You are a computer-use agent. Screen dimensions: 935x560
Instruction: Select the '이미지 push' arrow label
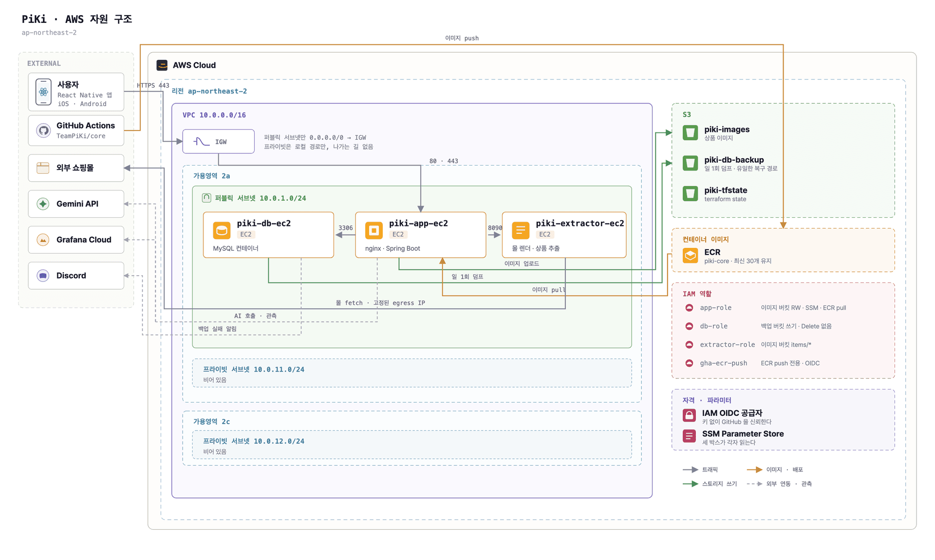coord(462,38)
